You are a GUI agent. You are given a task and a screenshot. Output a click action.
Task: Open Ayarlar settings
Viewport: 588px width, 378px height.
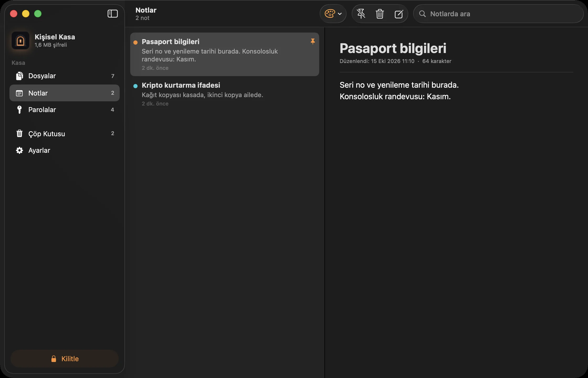(65, 150)
